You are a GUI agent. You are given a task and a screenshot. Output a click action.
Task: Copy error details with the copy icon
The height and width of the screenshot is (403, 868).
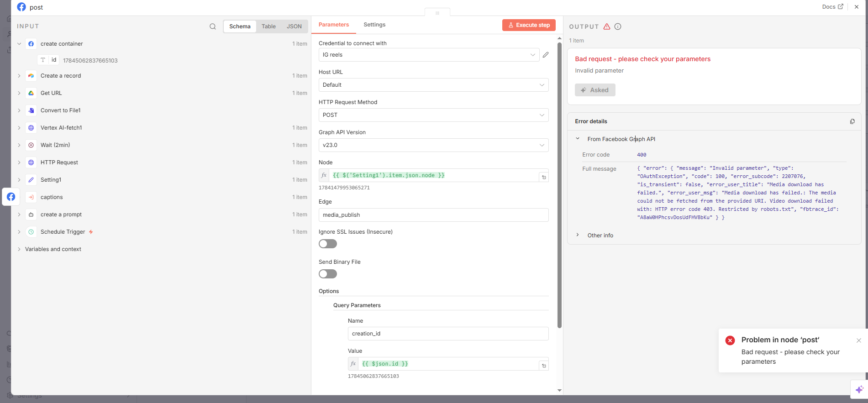pyautogui.click(x=852, y=121)
